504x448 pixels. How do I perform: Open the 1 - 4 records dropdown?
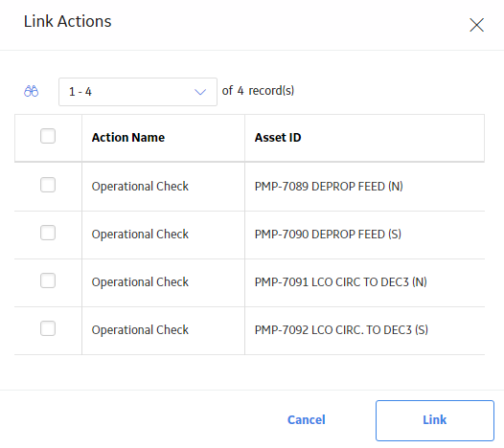(x=138, y=92)
